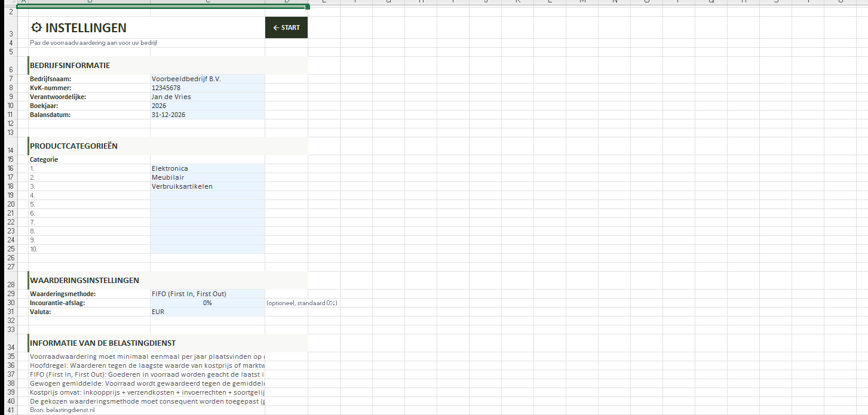
Task: Click the KvK-nummer value 12345678
Action: (x=207, y=88)
